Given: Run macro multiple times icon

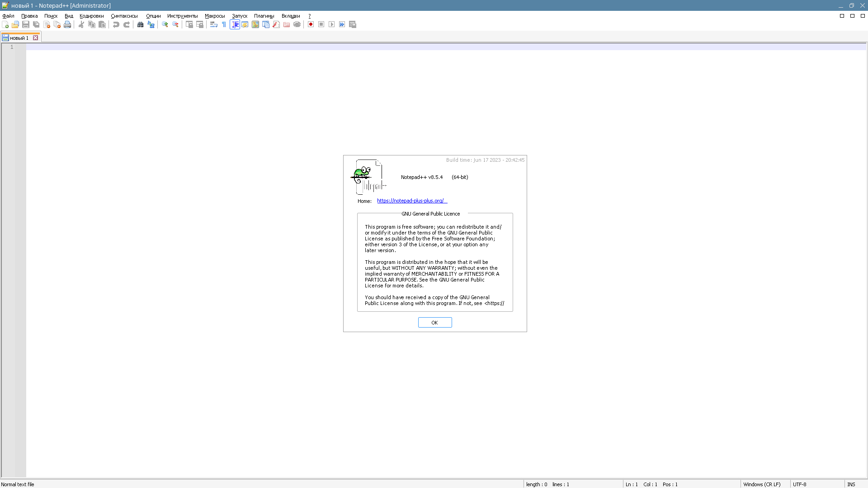Looking at the screenshot, I should pyautogui.click(x=342, y=24).
